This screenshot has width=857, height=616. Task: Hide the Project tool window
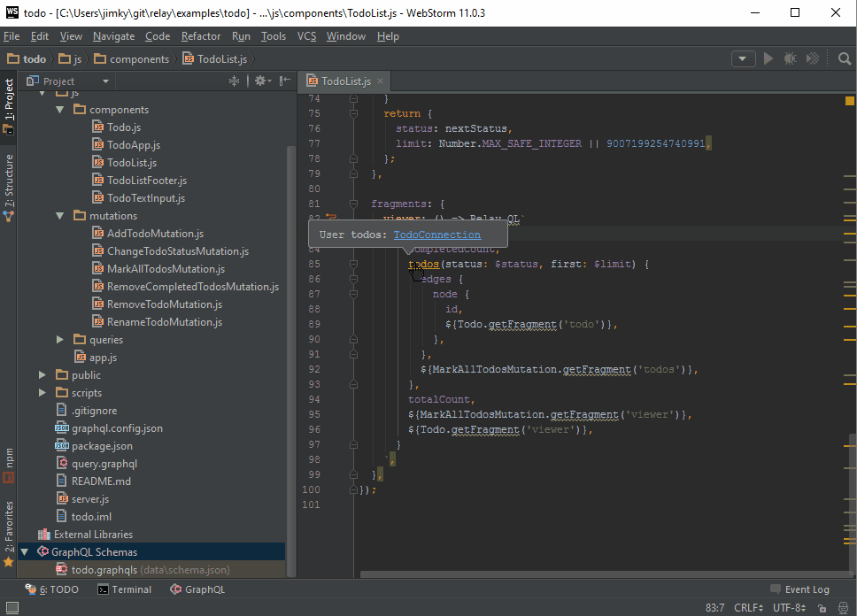283,81
